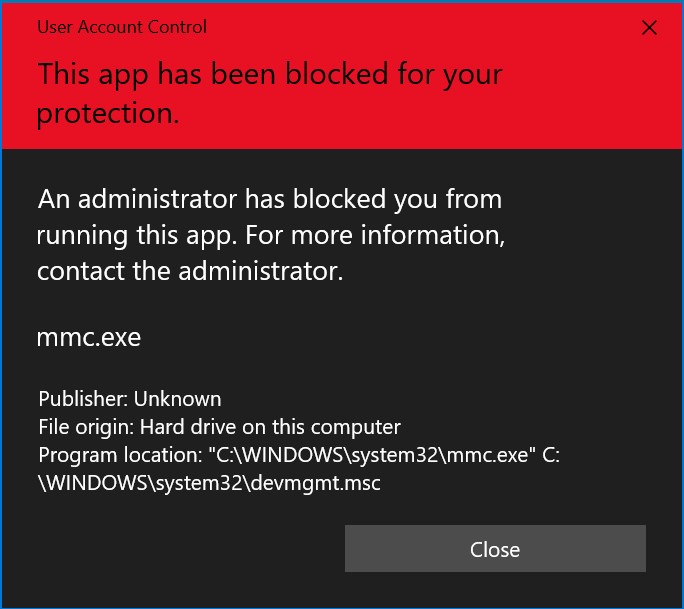Click the phrase "running this app." in the message
The image size is (684, 609).
137,236
